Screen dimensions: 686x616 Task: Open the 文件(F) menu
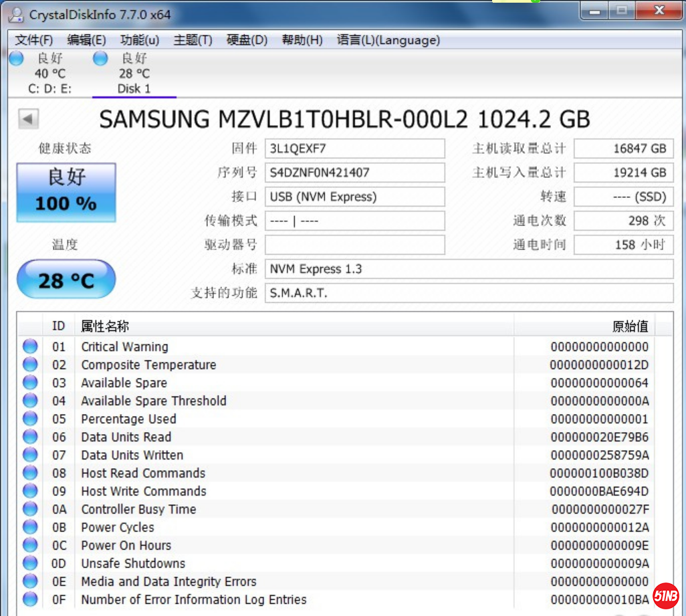[33, 40]
